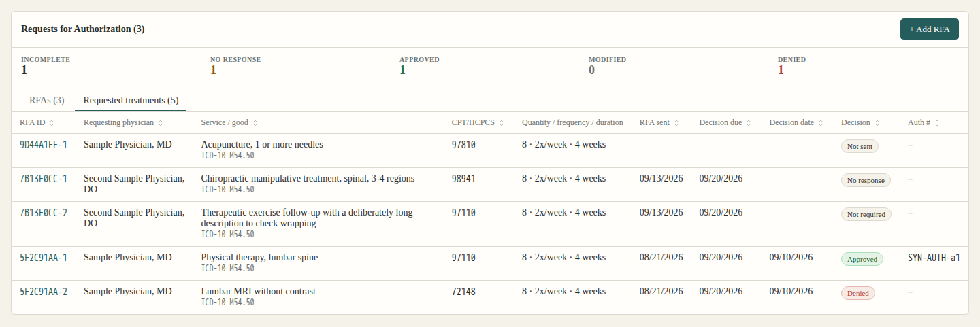Image resolution: width=980 pixels, height=327 pixels.
Task: Switch to the RFAs (3) tab
Action: (x=47, y=100)
